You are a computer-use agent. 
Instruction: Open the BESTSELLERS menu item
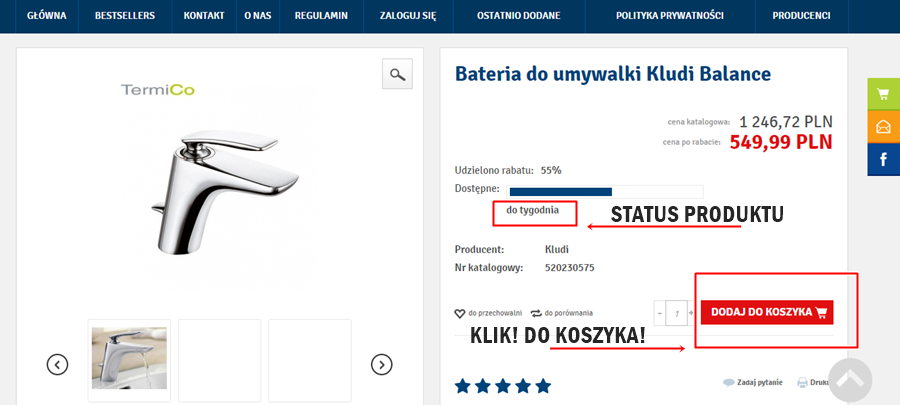click(x=126, y=17)
